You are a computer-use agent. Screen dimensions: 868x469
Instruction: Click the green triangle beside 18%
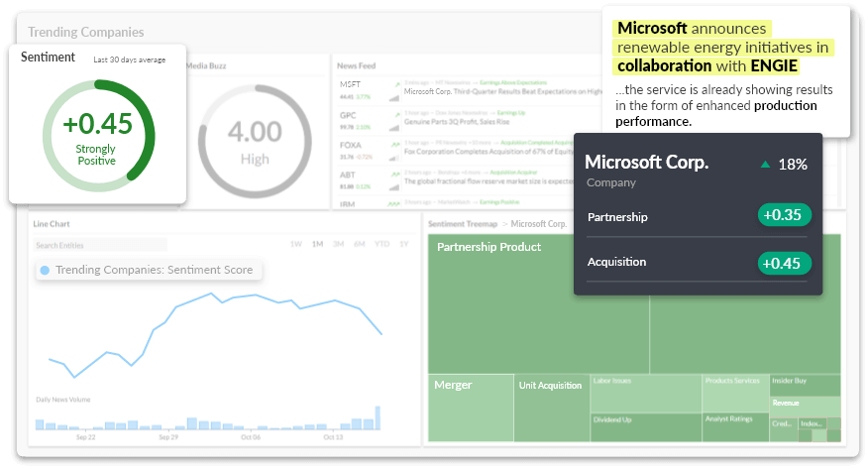click(764, 165)
